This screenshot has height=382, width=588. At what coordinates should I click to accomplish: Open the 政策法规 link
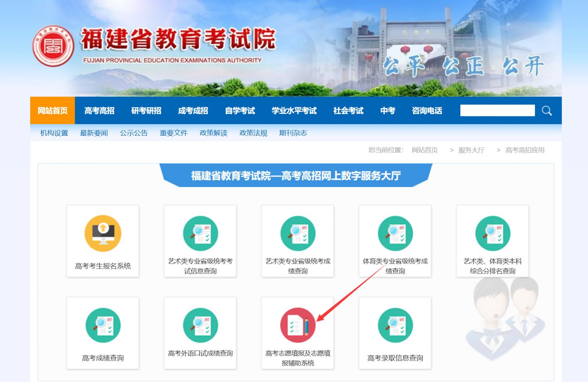(x=253, y=133)
